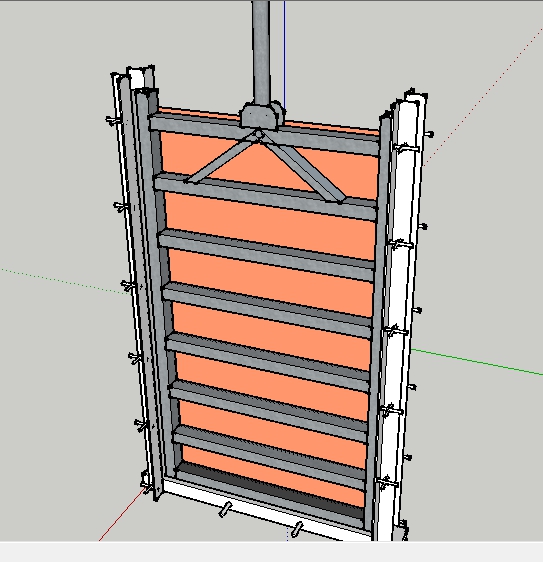543x562 pixels.
Task: Click the stem connector bracket atop the gate
Action: (262, 115)
